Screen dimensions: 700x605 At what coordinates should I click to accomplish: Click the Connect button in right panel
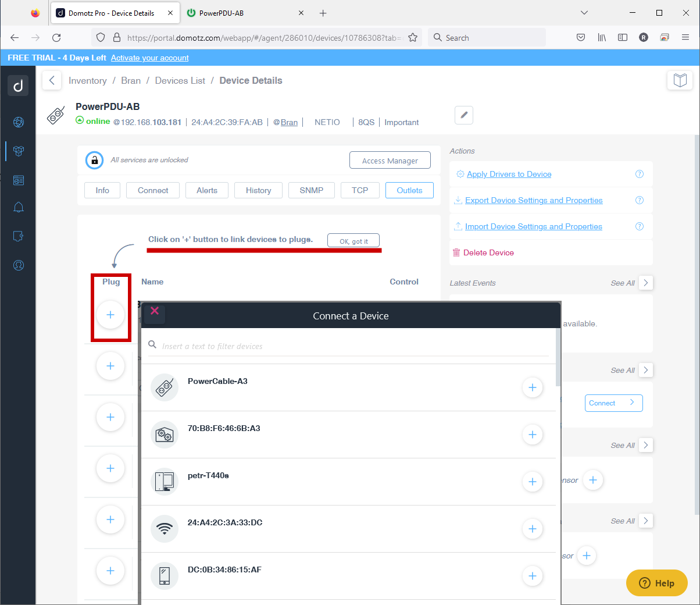(x=613, y=403)
